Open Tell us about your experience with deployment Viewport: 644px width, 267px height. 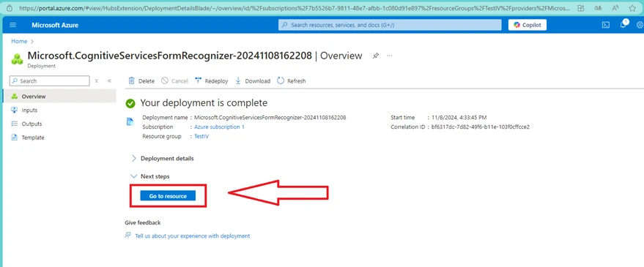coord(192,236)
